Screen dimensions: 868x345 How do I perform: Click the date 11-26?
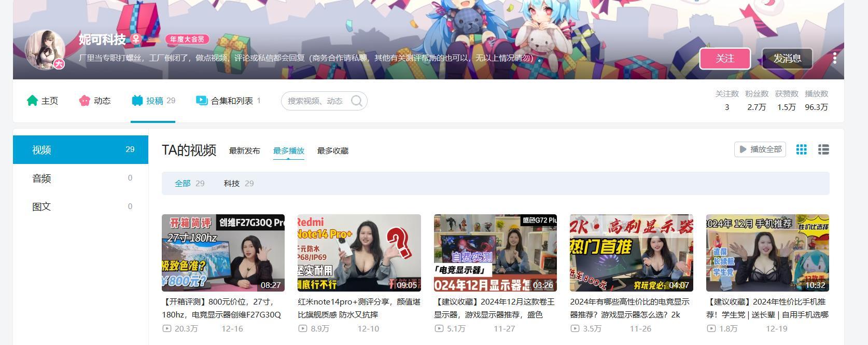[x=640, y=328]
